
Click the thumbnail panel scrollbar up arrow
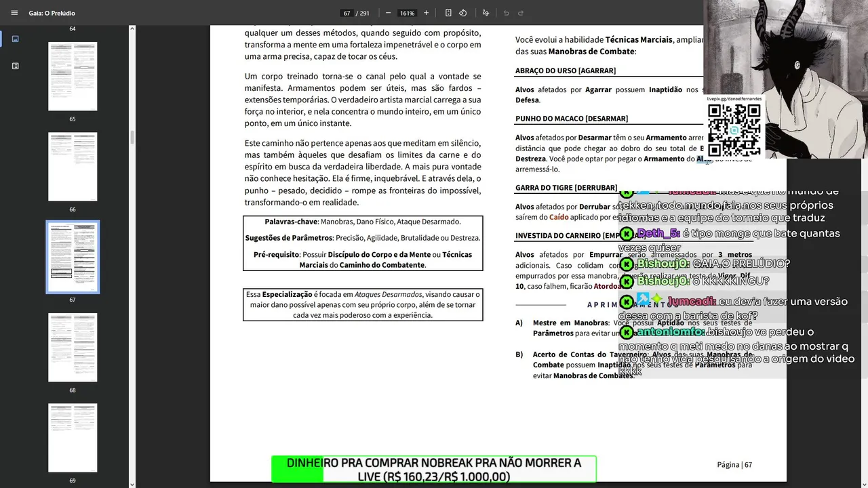pos(132,29)
